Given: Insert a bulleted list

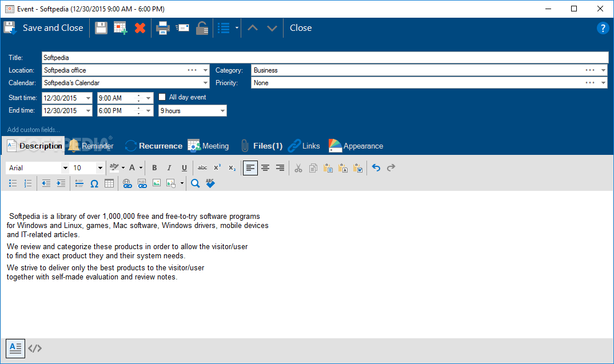Looking at the screenshot, I should point(13,183).
